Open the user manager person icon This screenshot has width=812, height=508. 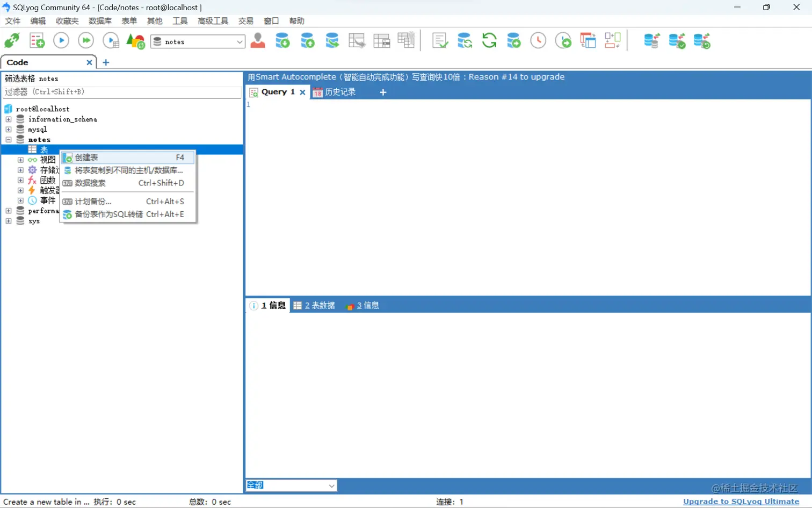[x=258, y=41]
